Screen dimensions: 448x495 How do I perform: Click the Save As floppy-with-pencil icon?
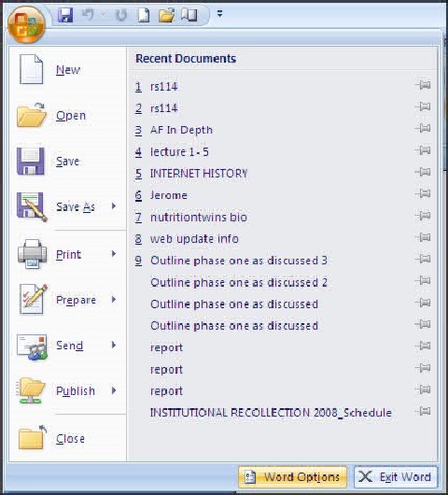coord(32,206)
